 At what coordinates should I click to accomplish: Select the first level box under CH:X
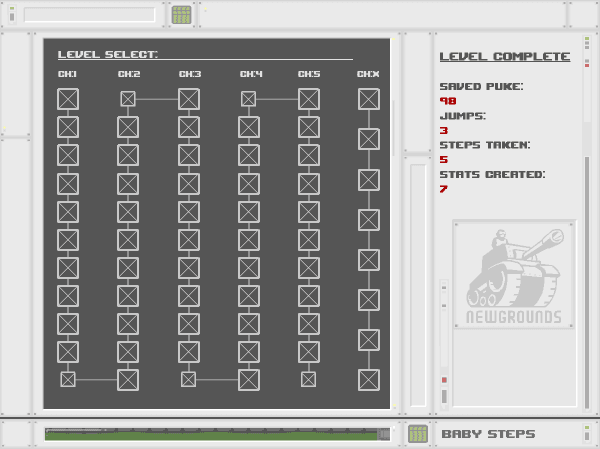point(369,99)
